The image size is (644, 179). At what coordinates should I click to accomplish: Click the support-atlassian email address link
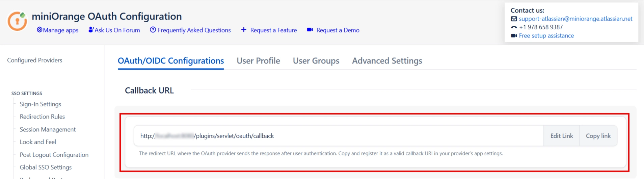click(x=575, y=19)
